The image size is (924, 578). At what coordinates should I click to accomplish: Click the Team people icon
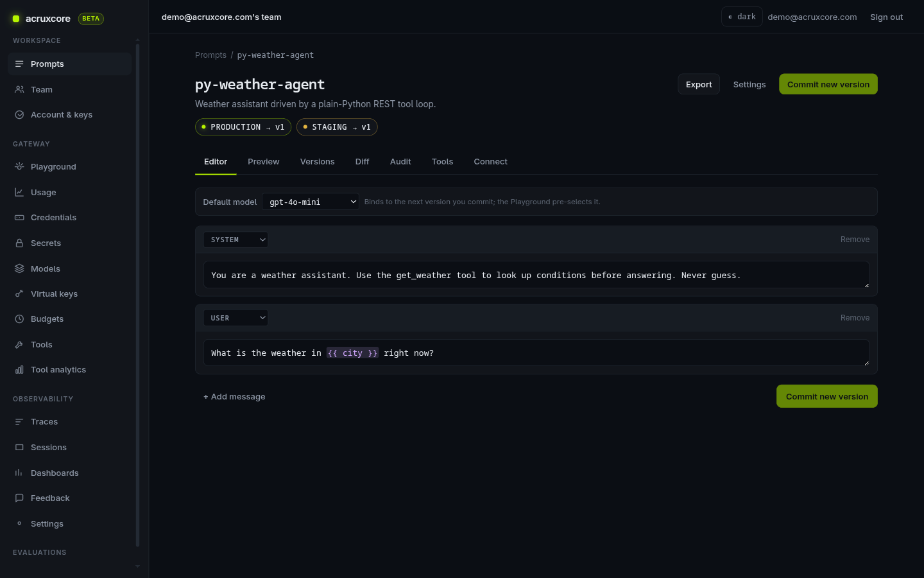[x=19, y=89]
